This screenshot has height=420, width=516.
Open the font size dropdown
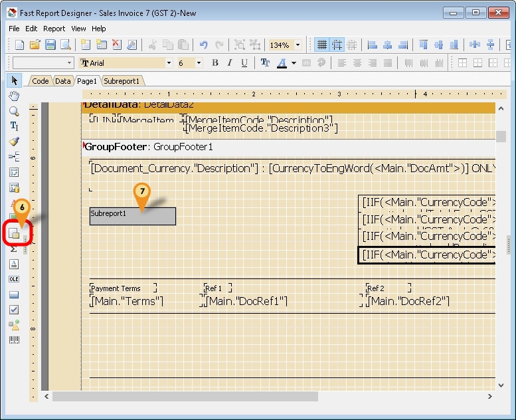[x=199, y=63]
